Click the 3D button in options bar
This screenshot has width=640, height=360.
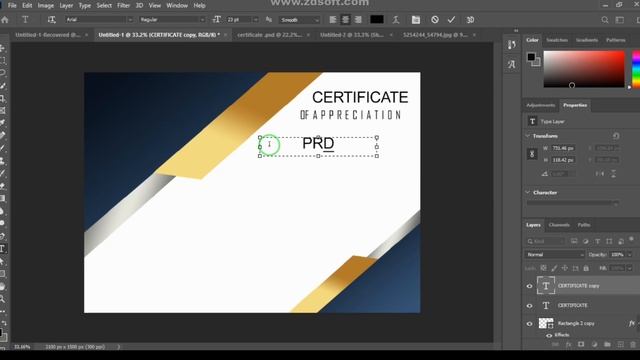(470, 20)
